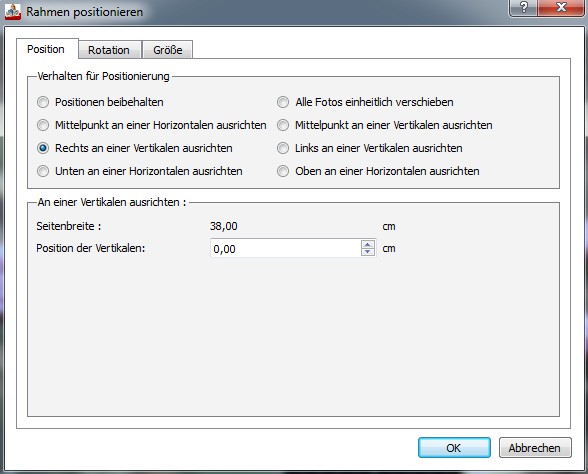Increase Position der Vertikalen with up arrow

click(x=368, y=244)
